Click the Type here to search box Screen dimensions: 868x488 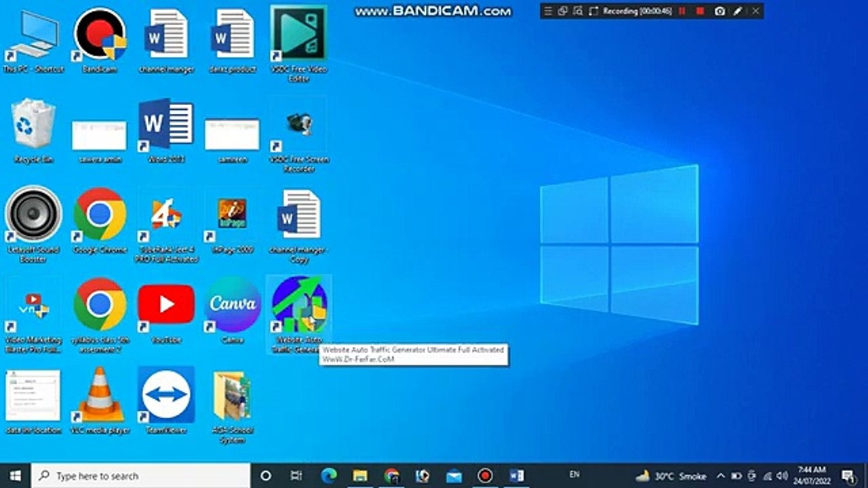[x=141, y=476]
